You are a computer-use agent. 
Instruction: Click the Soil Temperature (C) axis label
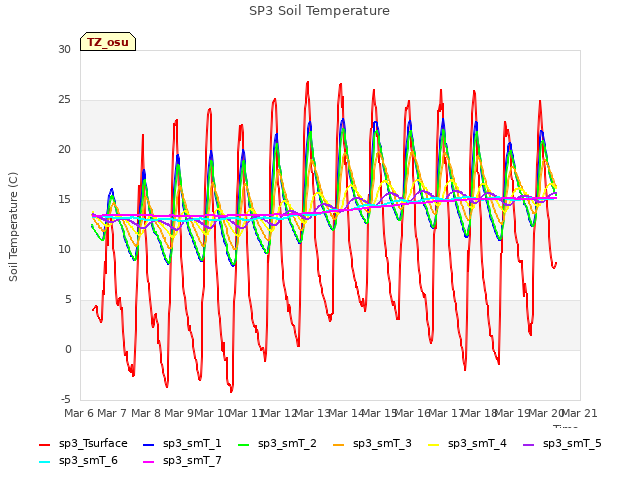pos(13,227)
